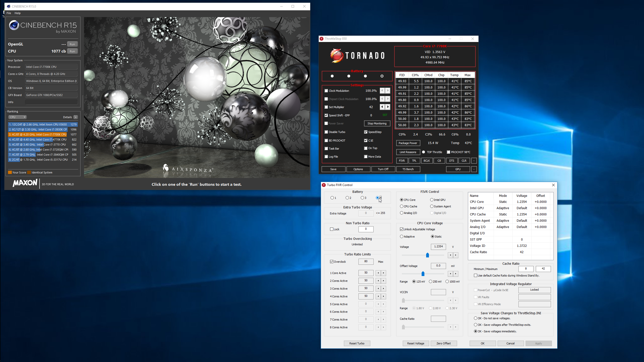Click left arrow for 4 Cores Active
Screen dimensions: 644x362
pos(378,296)
